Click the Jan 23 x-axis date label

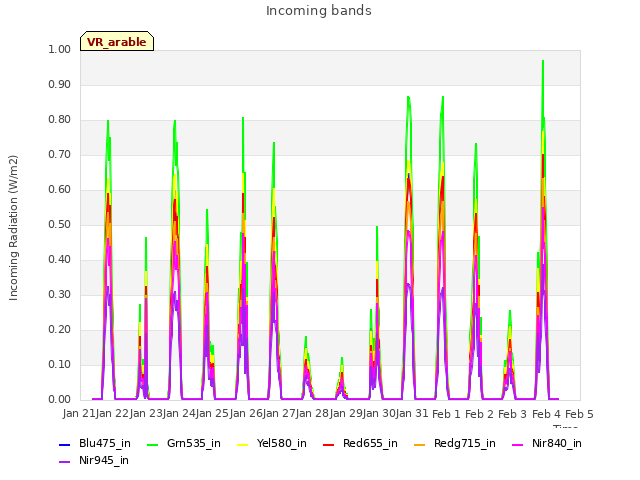tap(146, 414)
